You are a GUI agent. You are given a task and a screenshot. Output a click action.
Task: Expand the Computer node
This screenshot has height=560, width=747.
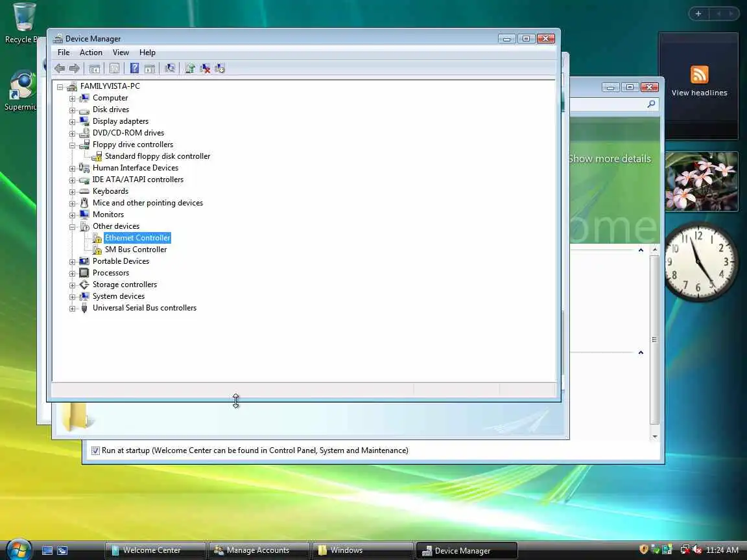point(73,99)
